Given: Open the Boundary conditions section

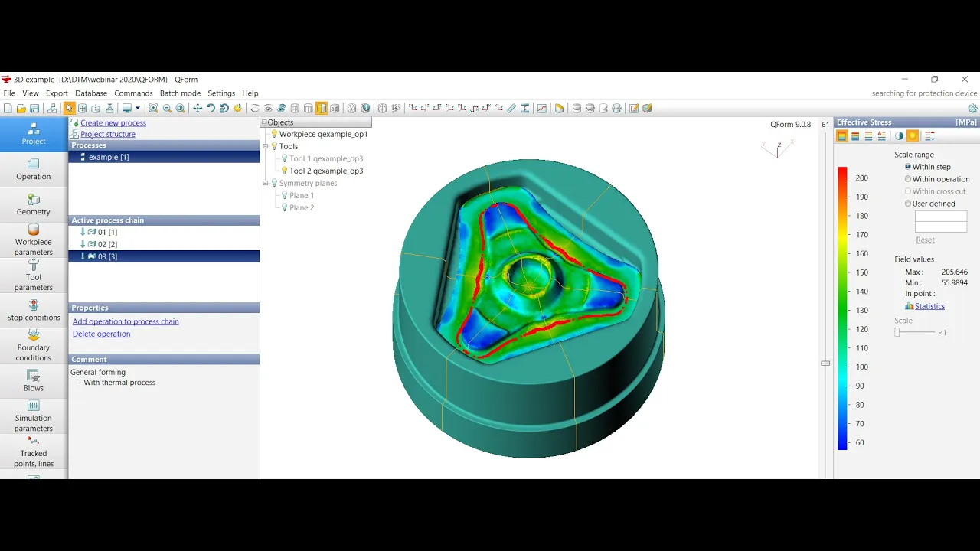Looking at the screenshot, I should [34, 346].
